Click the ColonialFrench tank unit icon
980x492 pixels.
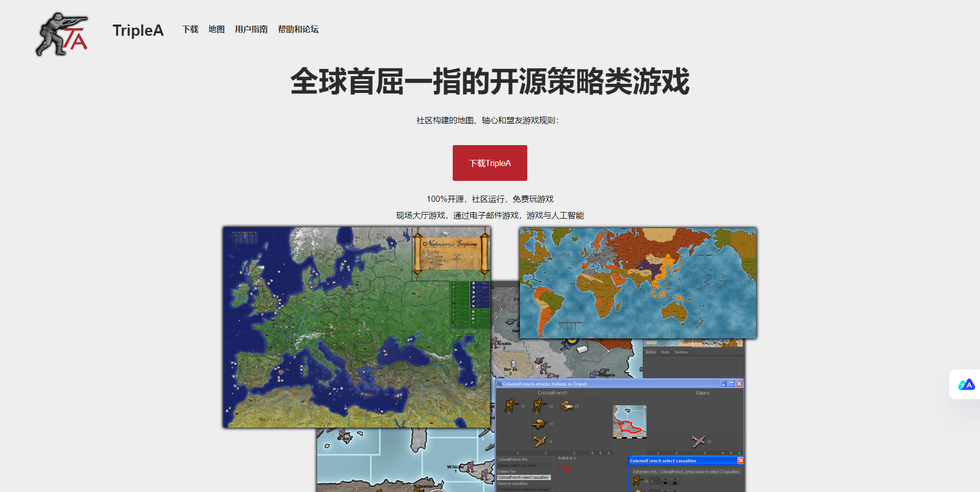[567, 406]
